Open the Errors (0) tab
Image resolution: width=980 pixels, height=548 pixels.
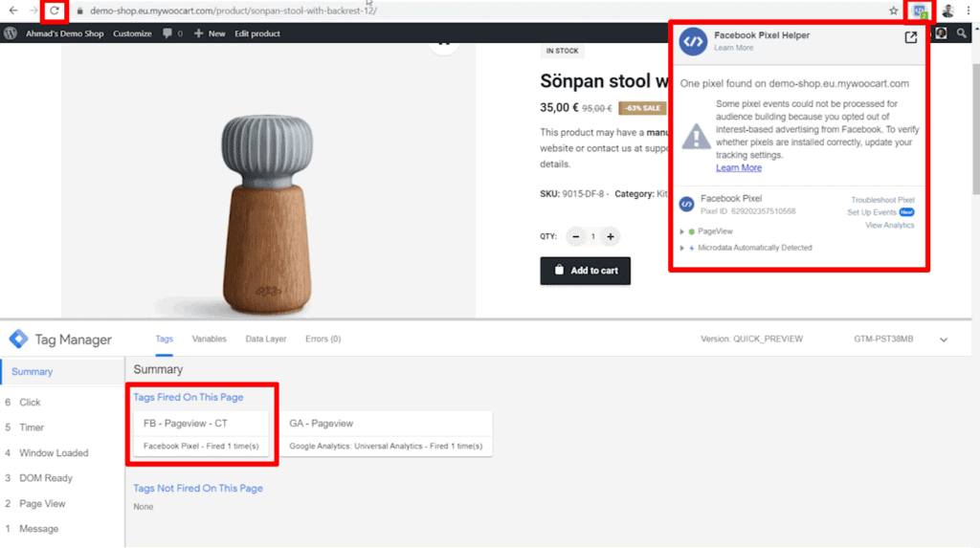(x=323, y=340)
